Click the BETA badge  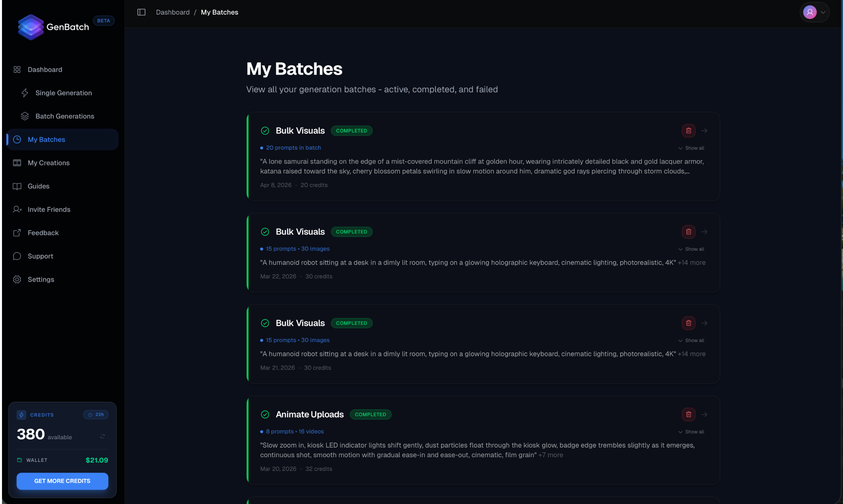click(103, 21)
